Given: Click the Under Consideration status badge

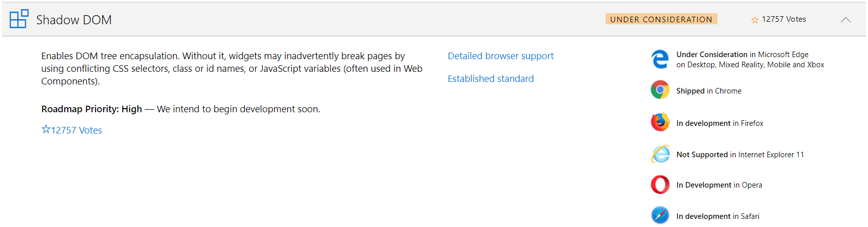Looking at the screenshot, I should pos(661,19).
